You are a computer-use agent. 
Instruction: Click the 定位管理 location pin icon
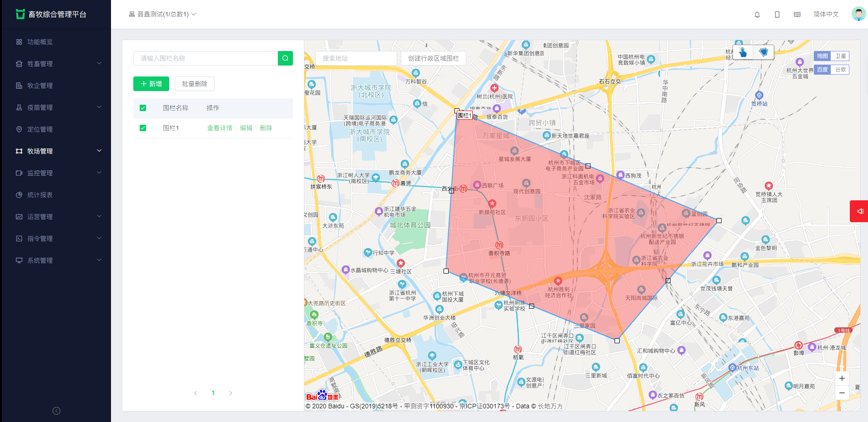tap(19, 129)
